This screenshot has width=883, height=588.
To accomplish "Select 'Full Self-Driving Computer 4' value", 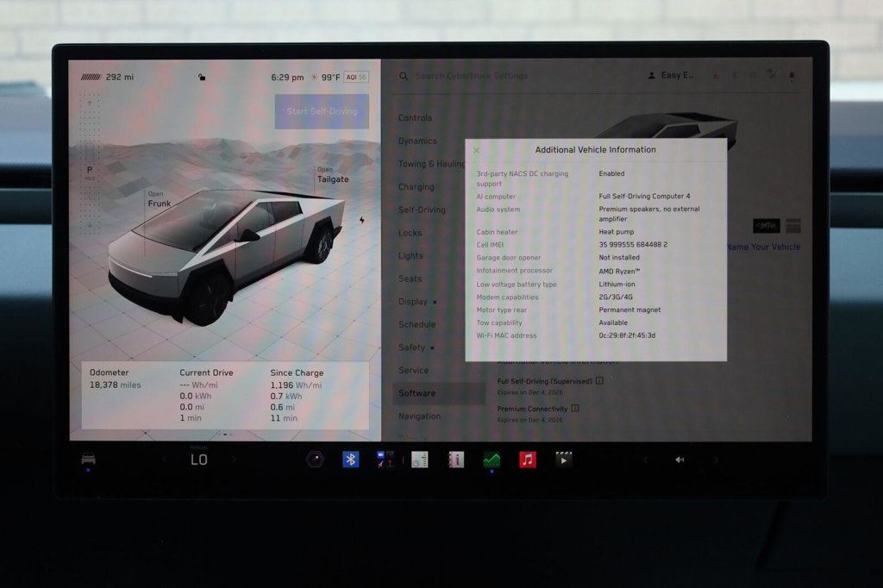I will (644, 196).
